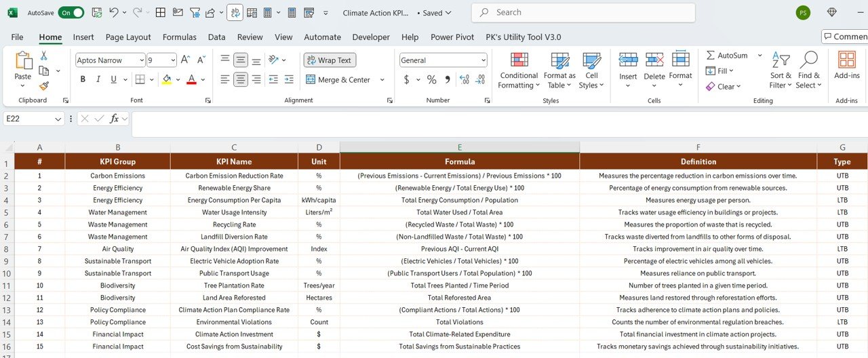
Task: Apply the red Font Color
Action: click(x=191, y=79)
